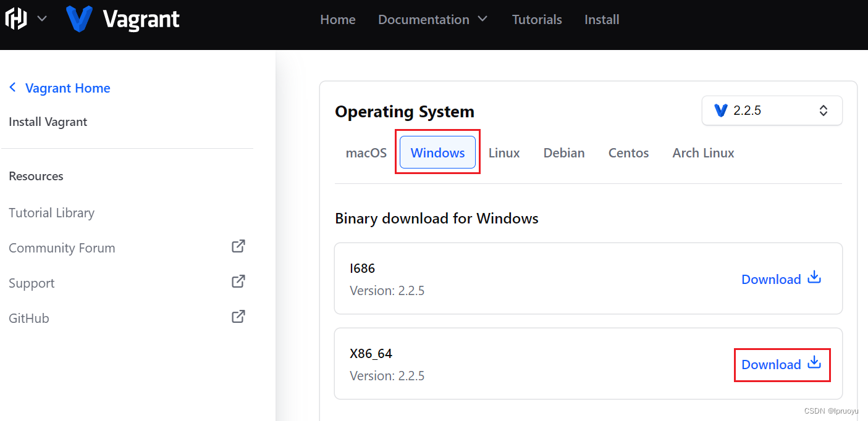The width and height of the screenshot is (868, 421).
Task: Expand the HashiCorp product switcher chevron
Action: click(x=42, y=19)
